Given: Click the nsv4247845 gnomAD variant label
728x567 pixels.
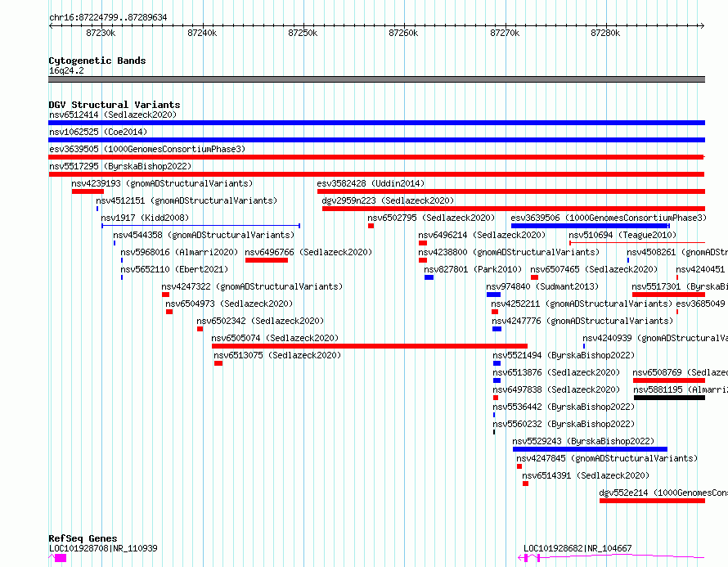Looking at the screenshot, I should 607,458.
